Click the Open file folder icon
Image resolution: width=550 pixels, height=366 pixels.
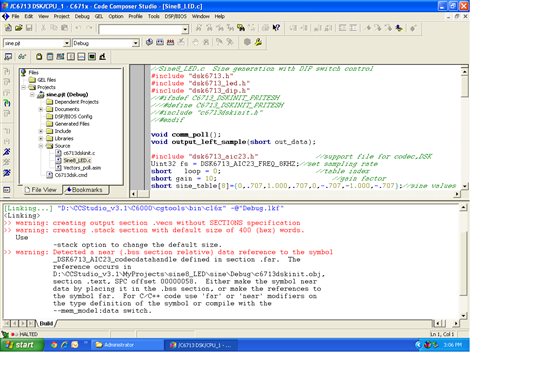click(18, 28)
